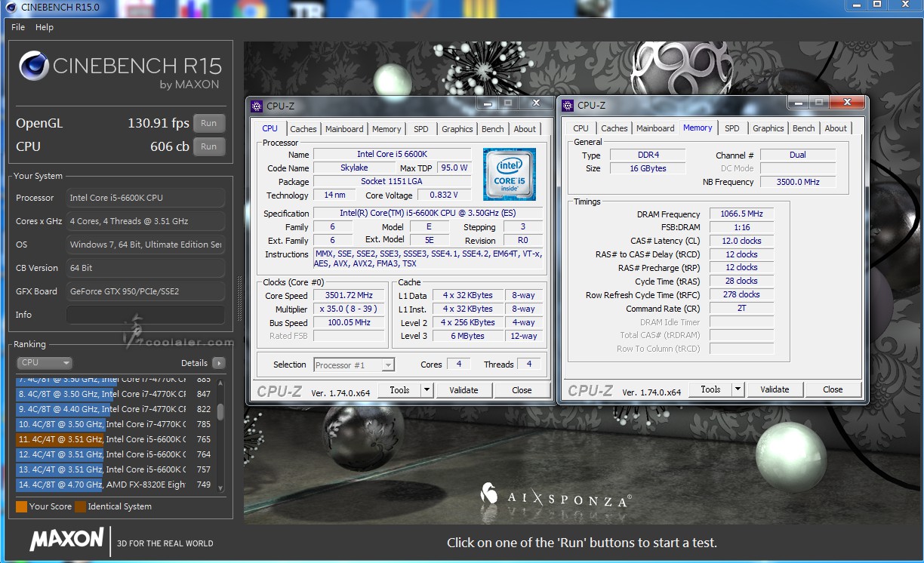924x563 pixels.
Task: Click the CPU-Z app icon in CPU window title
Action: point(257,106)
